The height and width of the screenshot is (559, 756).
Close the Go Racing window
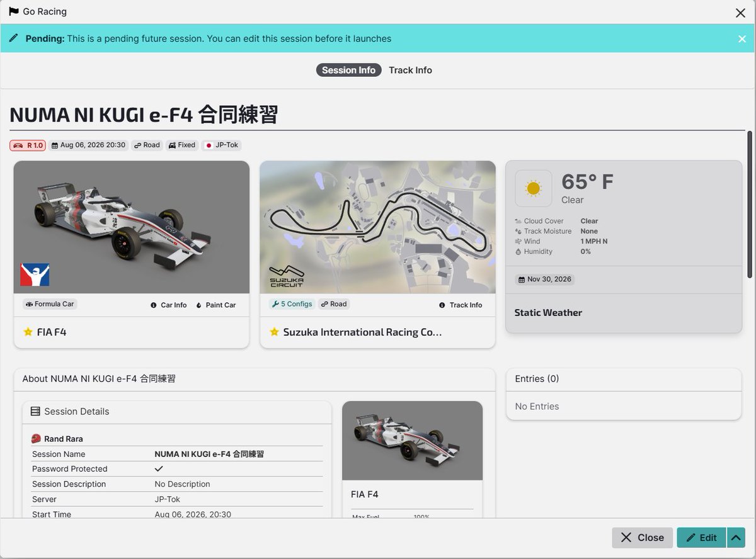pyautogui.click(x=740, y=13)
